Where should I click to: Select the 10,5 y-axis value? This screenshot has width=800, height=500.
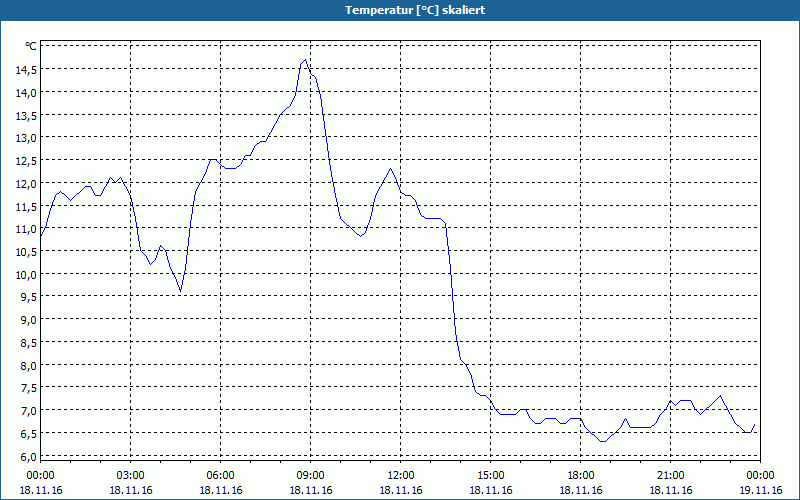pos(27,252)
